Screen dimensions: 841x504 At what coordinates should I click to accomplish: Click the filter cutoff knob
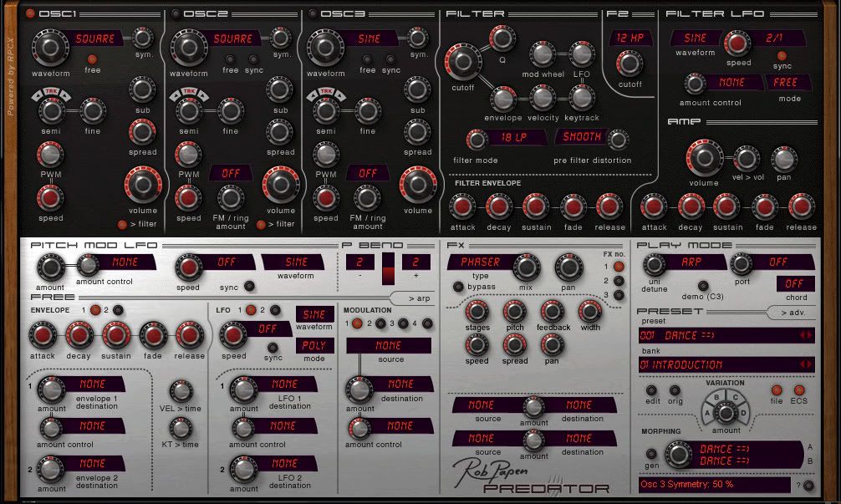[462, 62]
